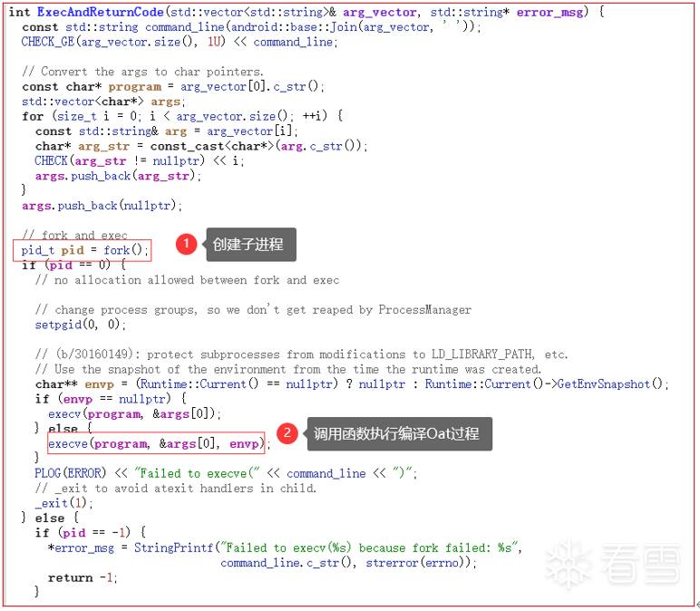Click 'std::vector<char*> args;' line
The height and width of the screenshot is (611, 700).
point(103,102)
